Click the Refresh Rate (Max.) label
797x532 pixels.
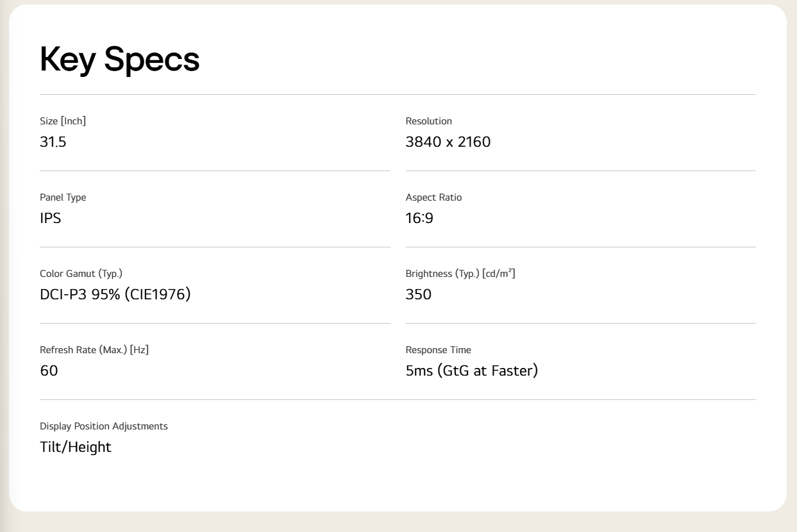(83, 350)
